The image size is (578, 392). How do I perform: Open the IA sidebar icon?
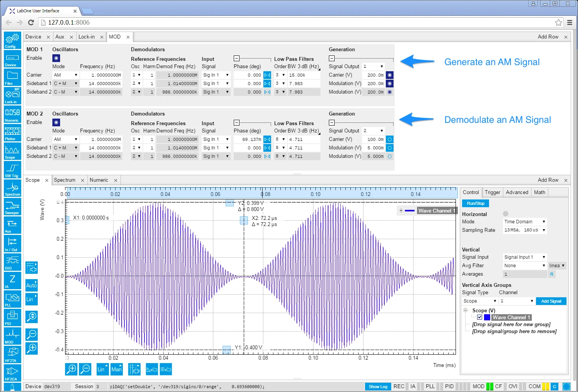pyautogui.click(x=12, y=281)
